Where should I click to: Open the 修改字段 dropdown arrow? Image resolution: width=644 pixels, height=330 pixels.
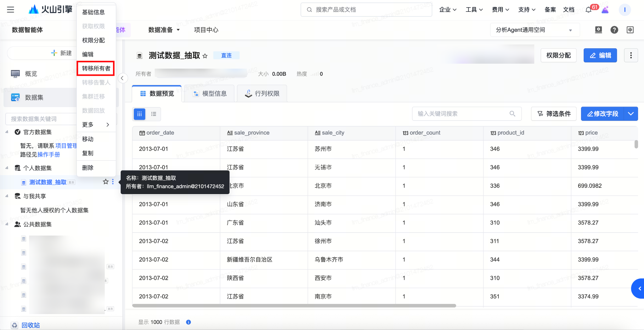pos(631,114)
